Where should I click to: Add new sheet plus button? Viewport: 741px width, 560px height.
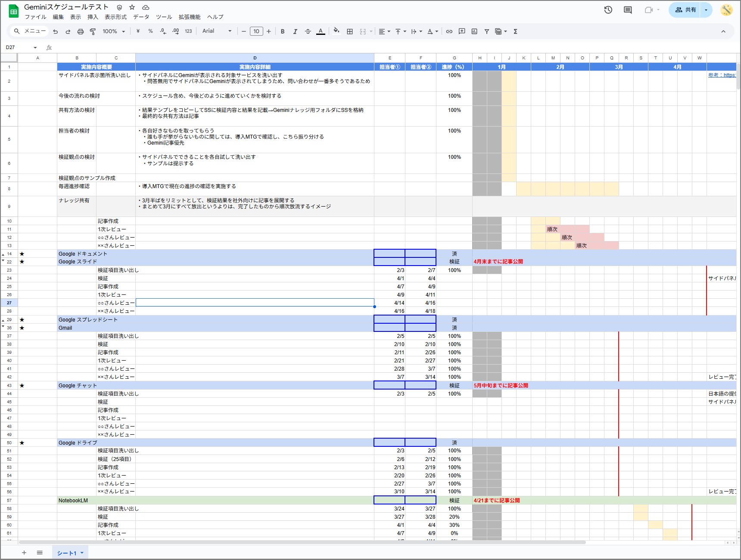point(24,553)
